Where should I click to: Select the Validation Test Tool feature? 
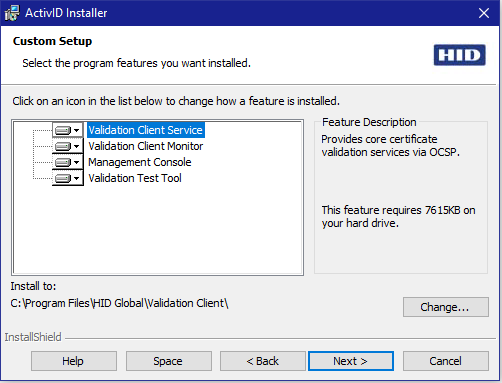[135, 178]
